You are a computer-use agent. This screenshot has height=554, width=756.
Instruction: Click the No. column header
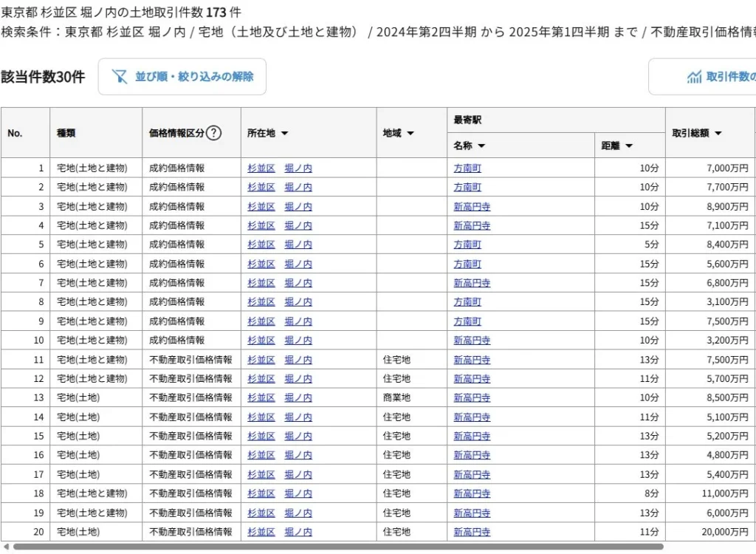(x=25, y=133)
